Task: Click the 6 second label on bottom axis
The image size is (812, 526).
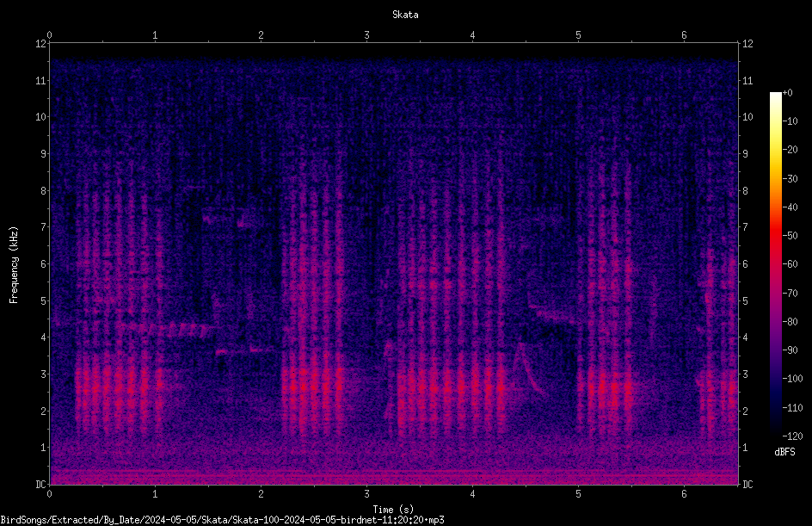Action: (x=684, y=494)
